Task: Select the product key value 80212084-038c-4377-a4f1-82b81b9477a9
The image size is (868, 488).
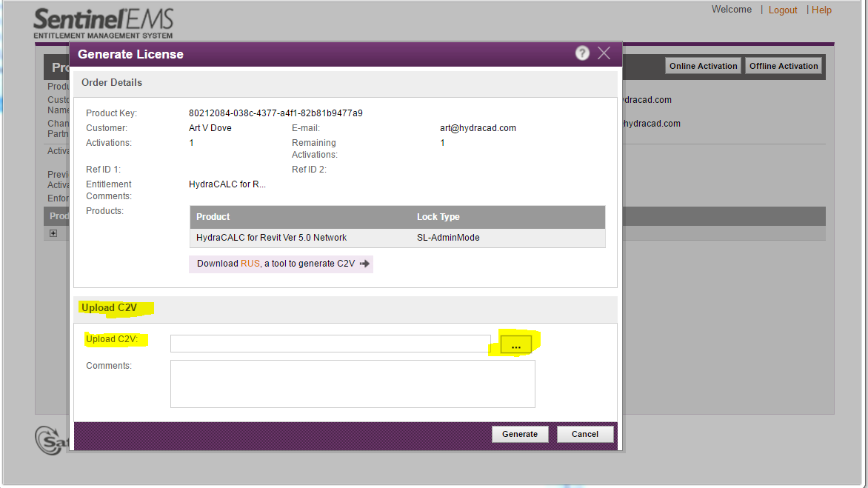Action: pos(276,113)
